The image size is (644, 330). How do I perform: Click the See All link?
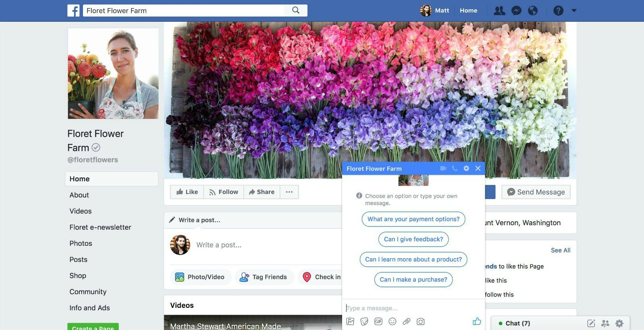coord(561,250)
